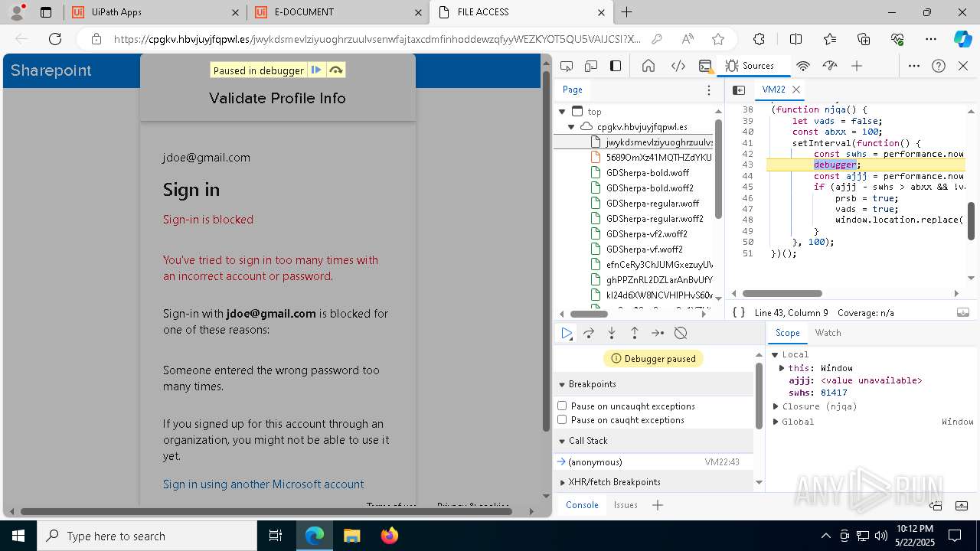980x551 pixels.
Task: Resume script execution in debugger toolbar
Action: click(x=567, y=333)
